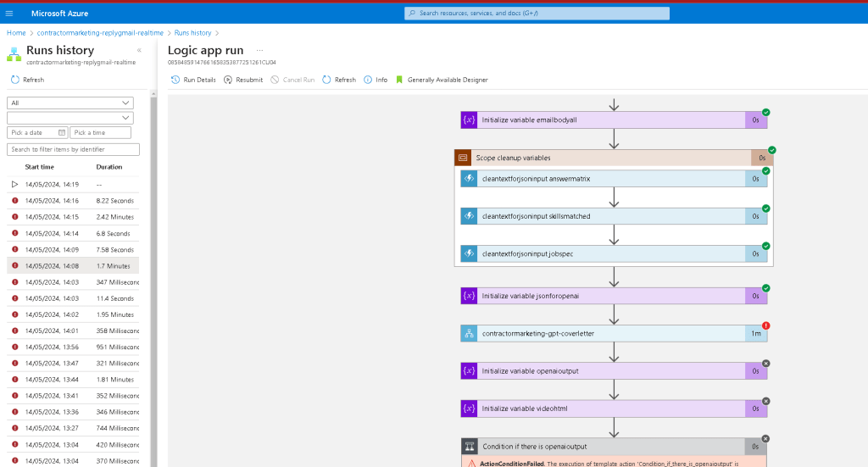The image size is (868, 467).
Task: Click the Pick a time field
Action: pyautogui.click(x=100, y=133)
